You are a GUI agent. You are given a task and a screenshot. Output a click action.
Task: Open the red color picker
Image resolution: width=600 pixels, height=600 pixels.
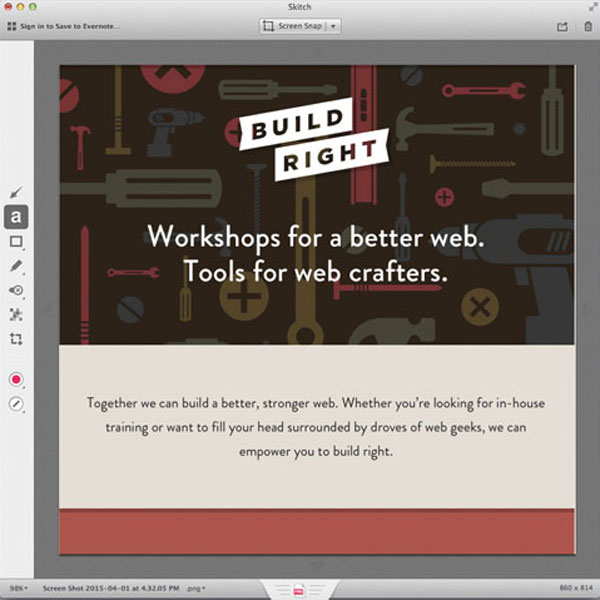[16, 380]
